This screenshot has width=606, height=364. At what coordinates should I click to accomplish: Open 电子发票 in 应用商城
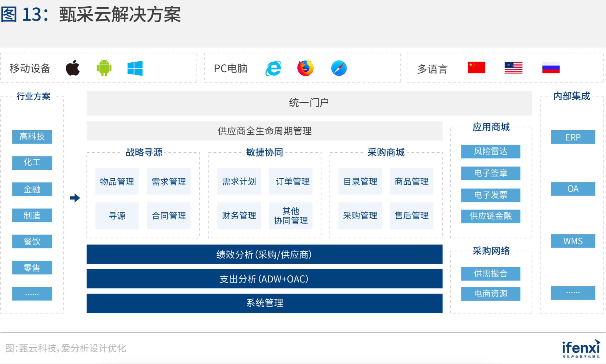point(491,195)
